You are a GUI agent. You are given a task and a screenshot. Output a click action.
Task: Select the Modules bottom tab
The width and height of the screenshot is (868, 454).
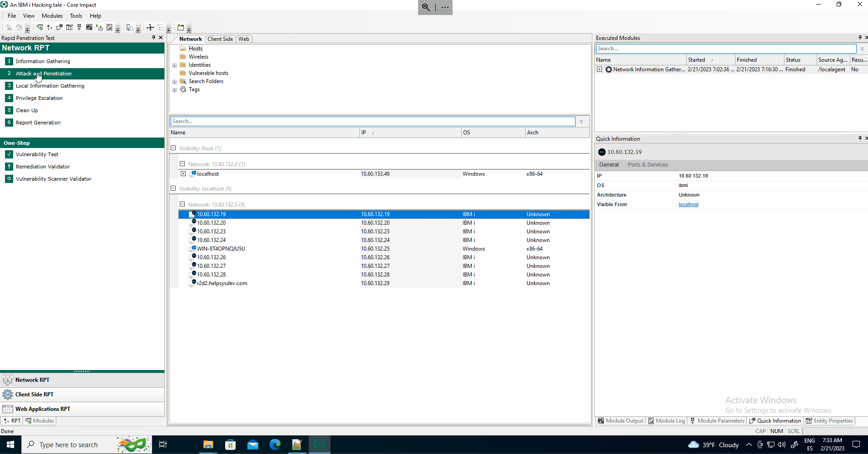coord(40,421)
